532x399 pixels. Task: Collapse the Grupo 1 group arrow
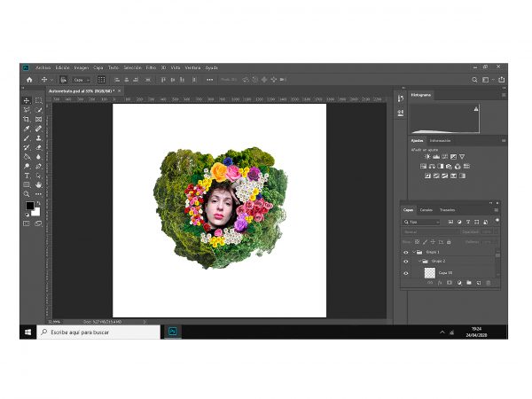point(414,252)
